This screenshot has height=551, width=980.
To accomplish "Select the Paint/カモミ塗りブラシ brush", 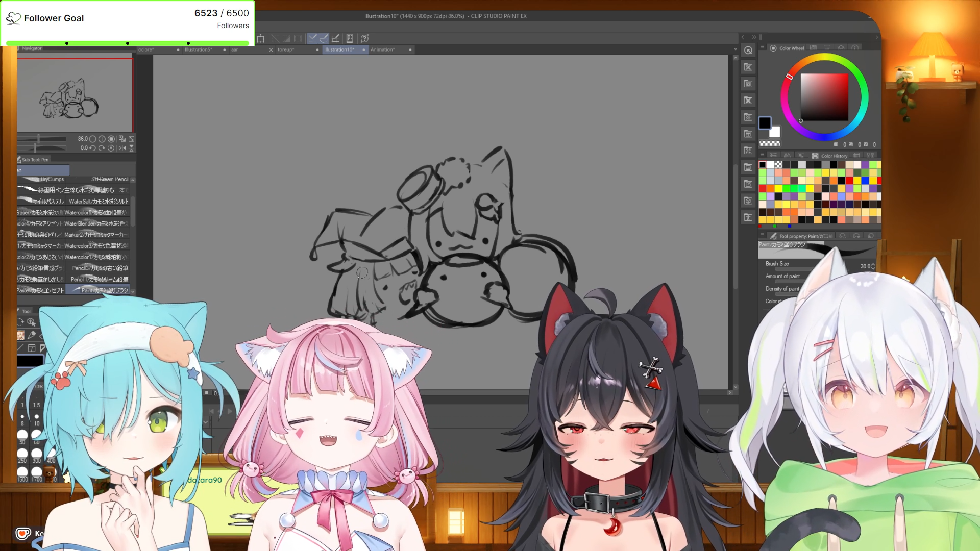I will 98,290.
